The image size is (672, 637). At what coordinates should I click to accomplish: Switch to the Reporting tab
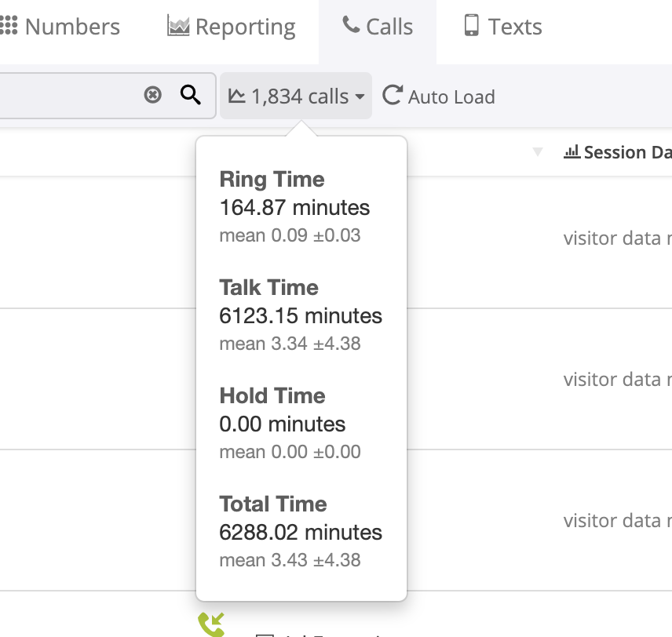click(245, 27)
